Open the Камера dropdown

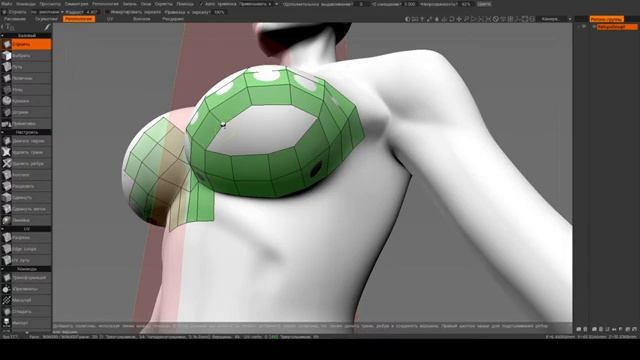(x=556, y=19)
